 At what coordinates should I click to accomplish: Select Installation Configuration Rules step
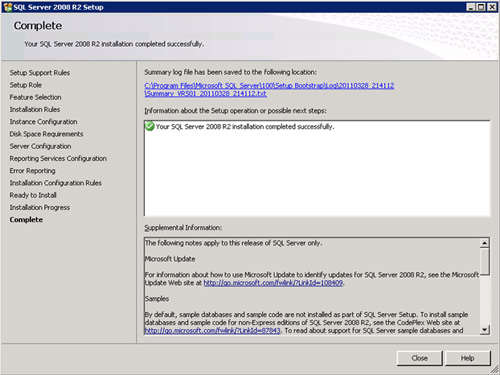tap(55, 183)
